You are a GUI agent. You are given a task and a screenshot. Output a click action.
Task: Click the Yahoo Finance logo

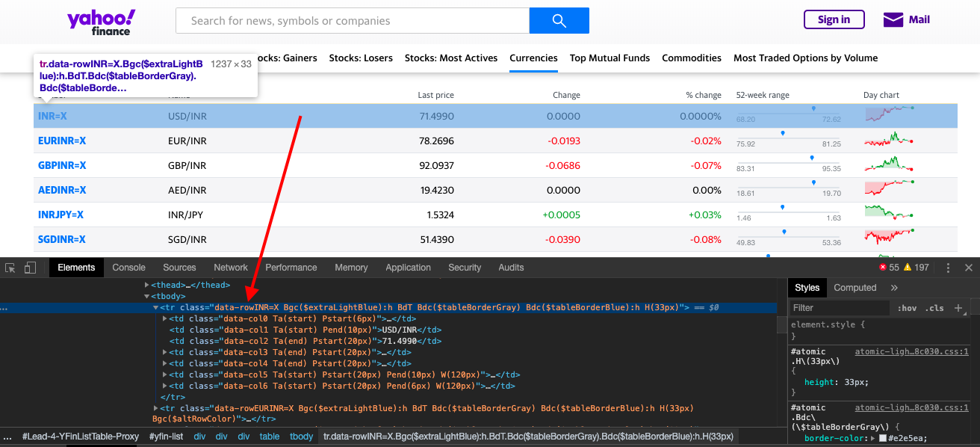(x=101, y=22)
